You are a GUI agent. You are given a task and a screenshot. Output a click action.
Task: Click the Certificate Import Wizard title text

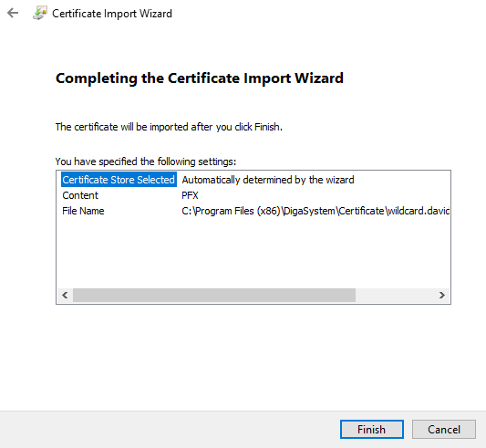(112, 14)
